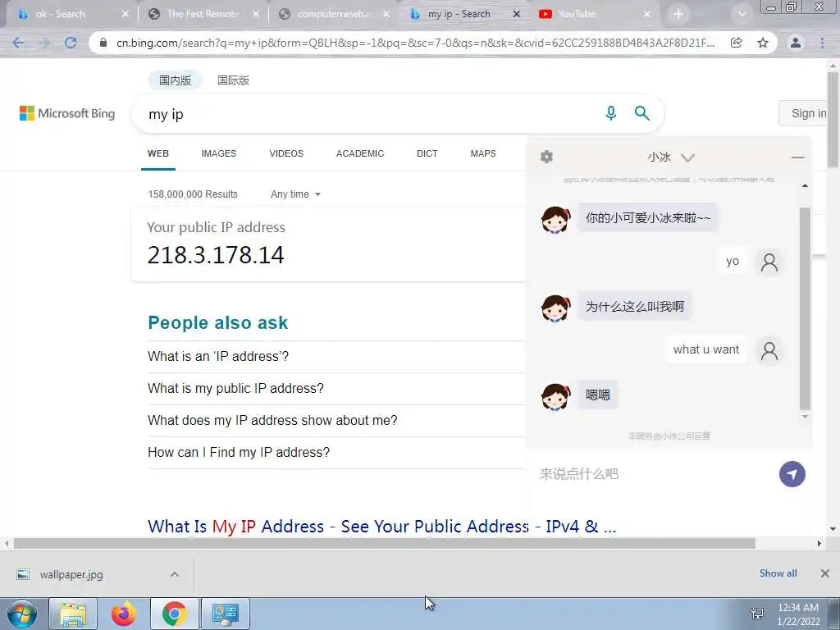The width and height of the screenshot is (840, 630).
Task: Expand 'How can I Find my IP address?'
Action: (336, 453)
